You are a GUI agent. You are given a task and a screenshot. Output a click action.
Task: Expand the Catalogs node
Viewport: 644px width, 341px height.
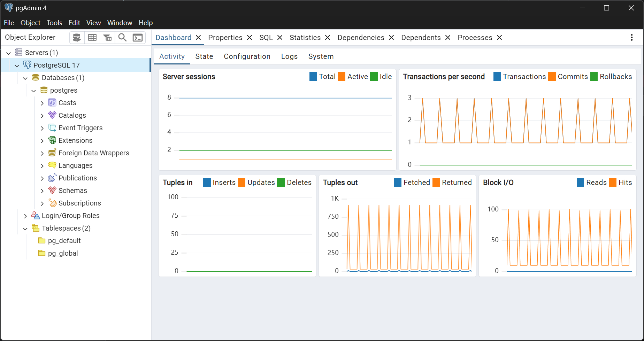click(x=42, y=116)
